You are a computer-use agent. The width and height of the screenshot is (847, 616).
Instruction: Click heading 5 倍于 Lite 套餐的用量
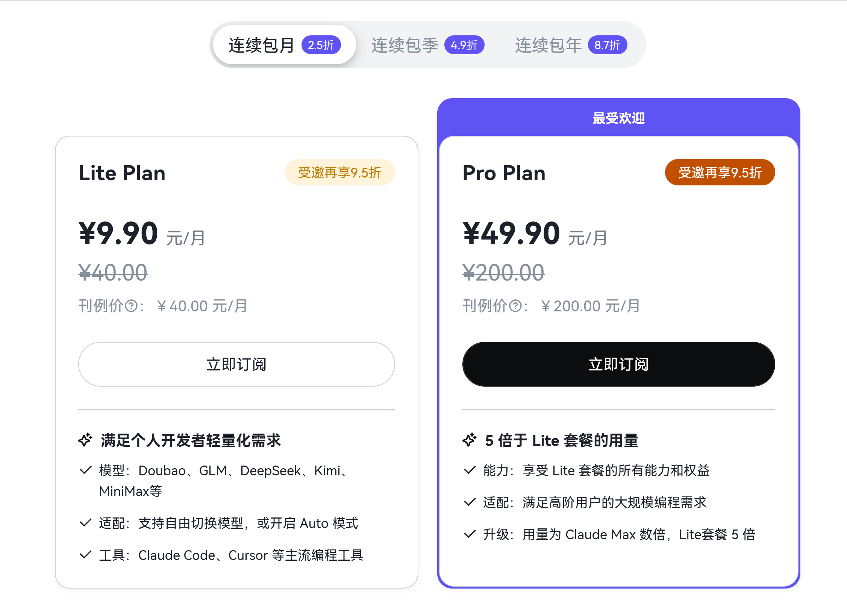(562, 440)
